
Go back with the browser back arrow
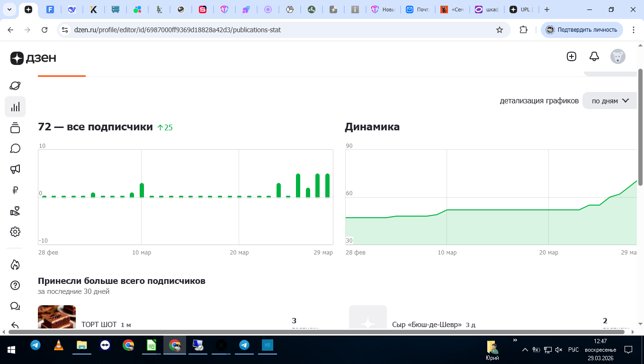[10, 30]
